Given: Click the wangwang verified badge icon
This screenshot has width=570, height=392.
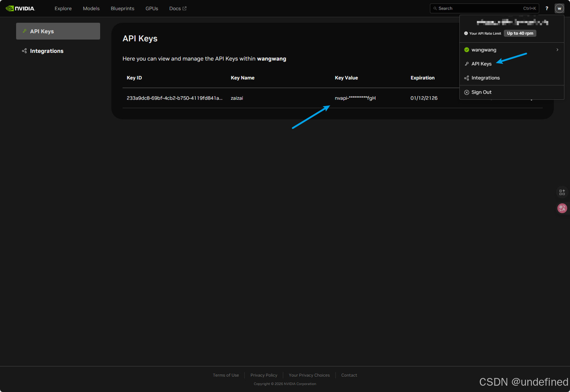Looking at the screenshot, I should [x=467, y=50].
